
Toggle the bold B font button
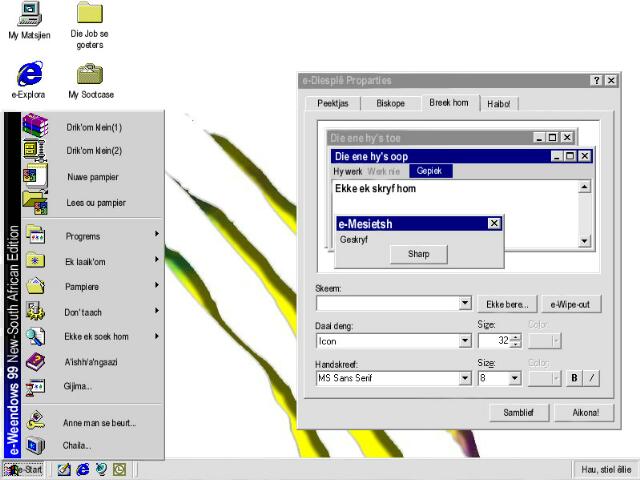575,378
